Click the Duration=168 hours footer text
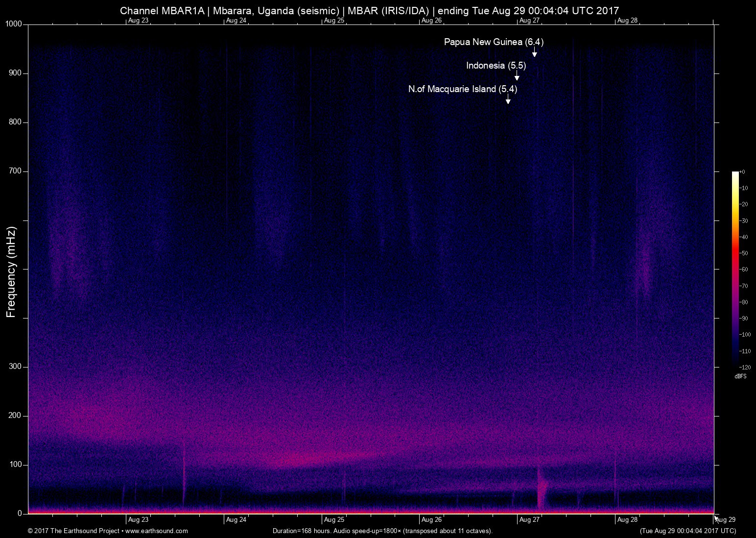 tap(382, 531)
